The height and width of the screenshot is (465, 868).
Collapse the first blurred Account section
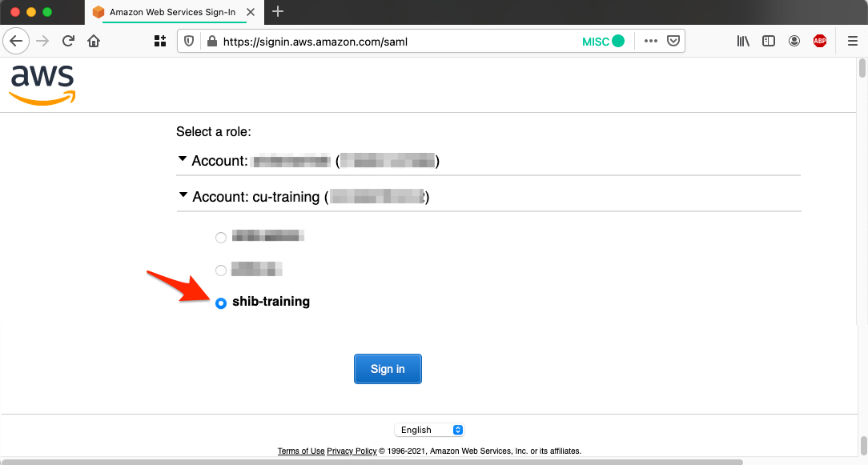coord(182,159)
